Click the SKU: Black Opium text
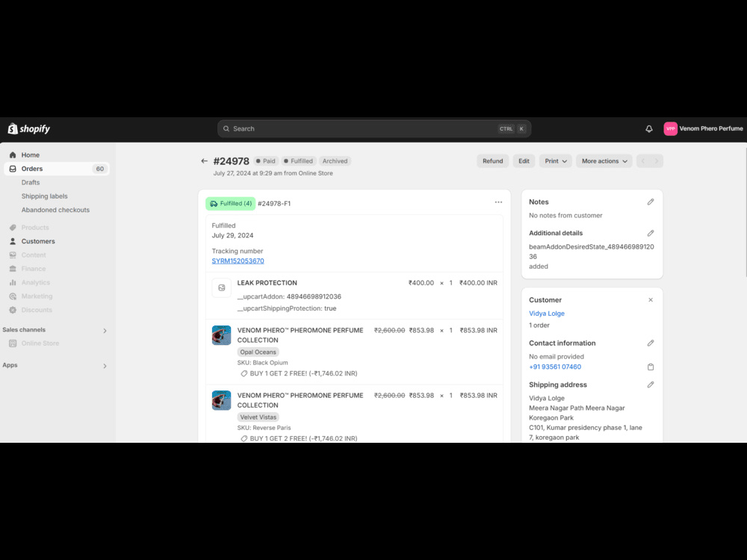 click(262, 363)
